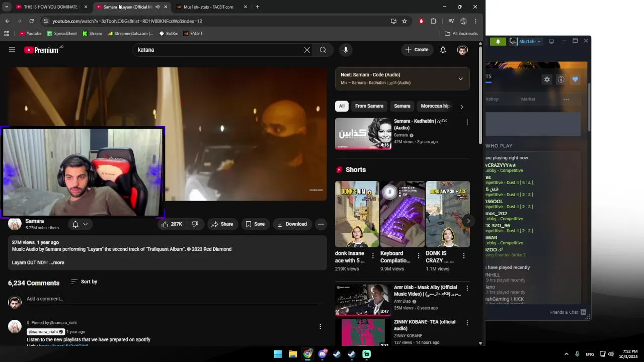
Task: Switch to THIS IS HOW YOU DOMINATE tab
Action: click(51, 7)
